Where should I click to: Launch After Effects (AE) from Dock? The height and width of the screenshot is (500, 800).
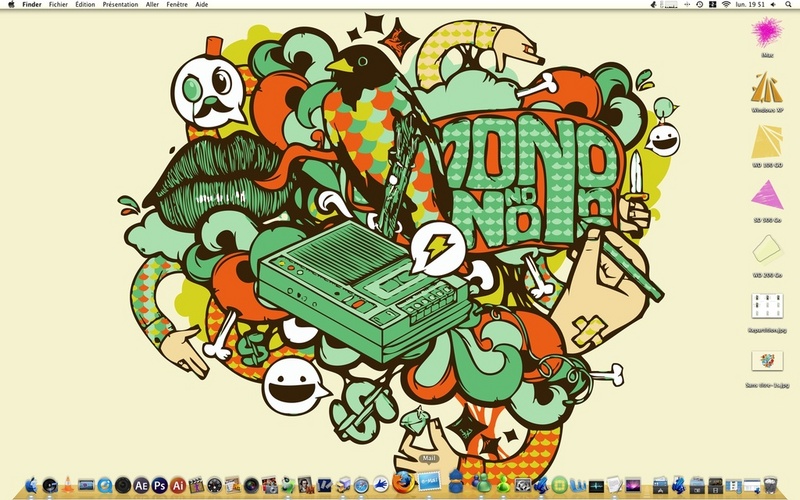tap(141, 485)
